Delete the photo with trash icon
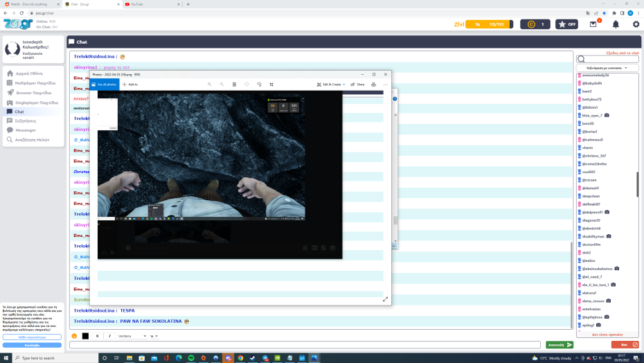 (x=234, y=85)
